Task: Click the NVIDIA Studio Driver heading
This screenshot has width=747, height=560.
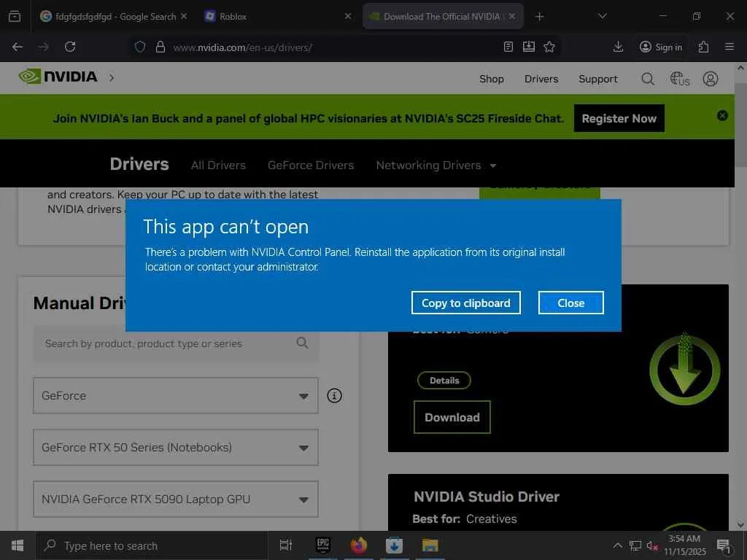Action: [487, 497]
